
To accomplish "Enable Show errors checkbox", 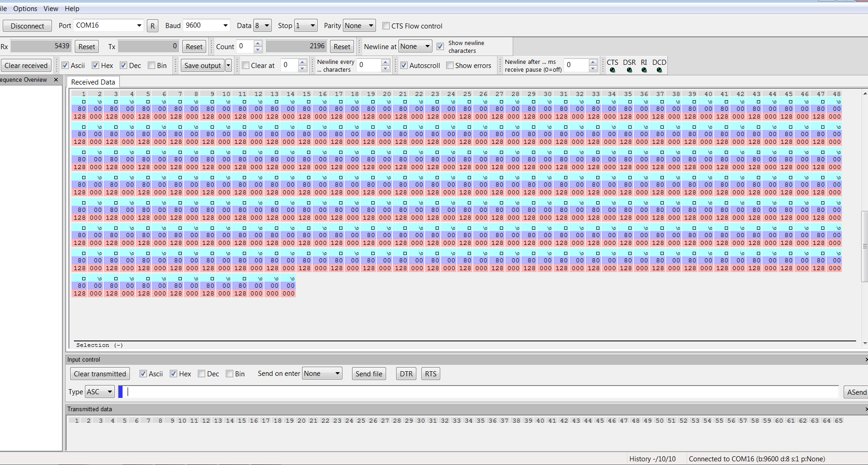I will (x=450, y=66).
